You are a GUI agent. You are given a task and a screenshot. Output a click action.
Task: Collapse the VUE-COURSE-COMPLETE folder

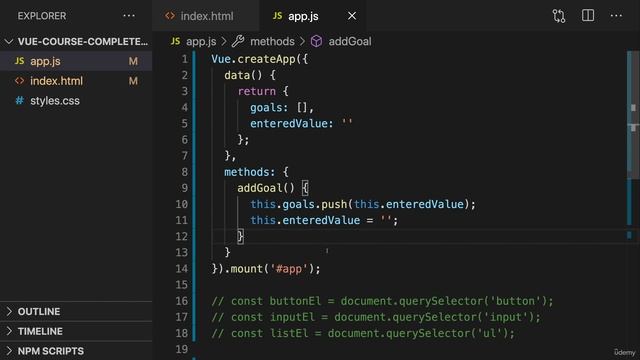click(76, 42)
